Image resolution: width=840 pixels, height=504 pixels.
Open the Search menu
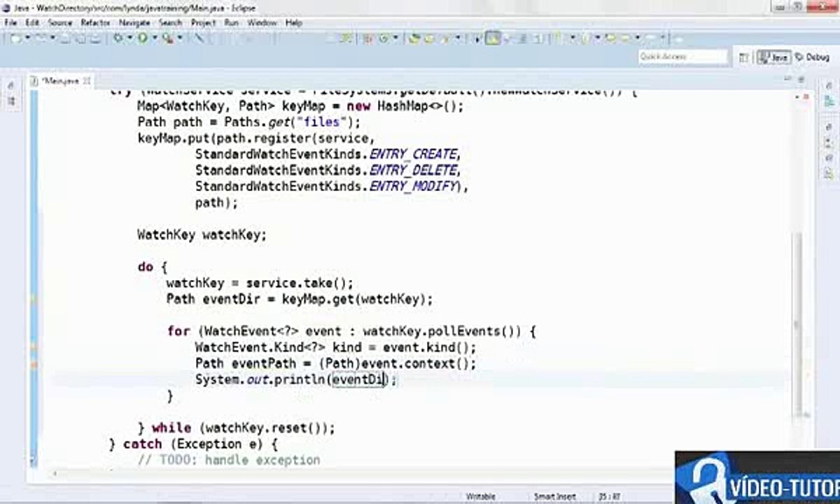tap(170, 22)
